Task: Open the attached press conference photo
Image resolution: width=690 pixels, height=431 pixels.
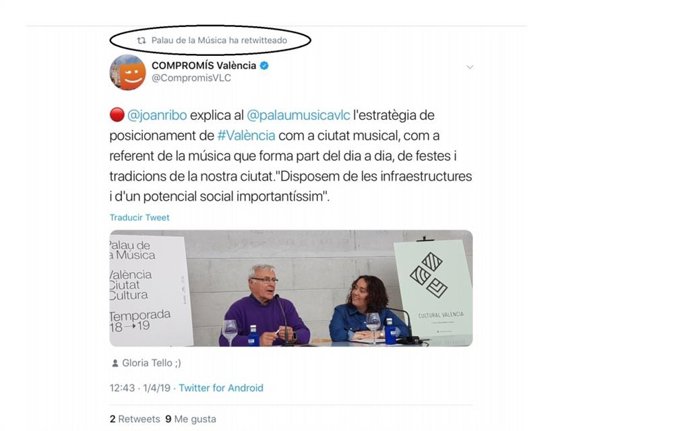Action: point(290,288)
